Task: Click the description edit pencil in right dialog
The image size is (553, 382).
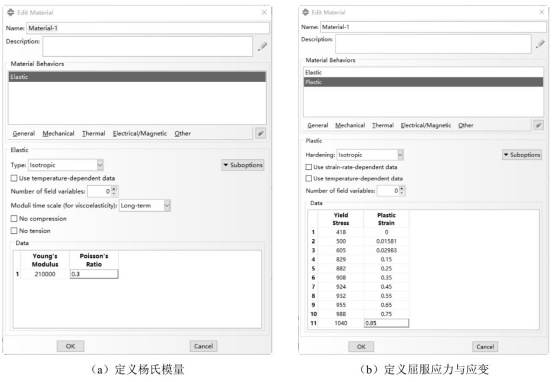Action: (x=540, y=44)
